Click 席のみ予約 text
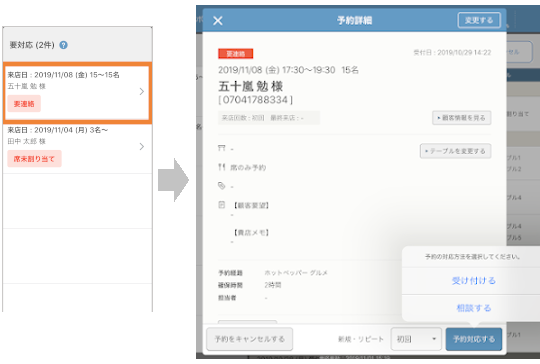Image resolution: width=540 pixels, height=364 pixels. (x=248, y=168)
